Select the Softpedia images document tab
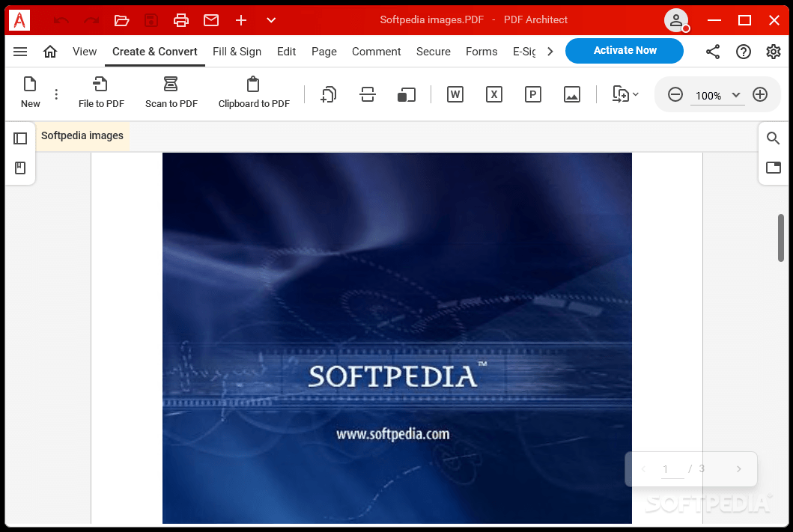The width and height of the screenshot is (793, 532). tap(82, 136)
